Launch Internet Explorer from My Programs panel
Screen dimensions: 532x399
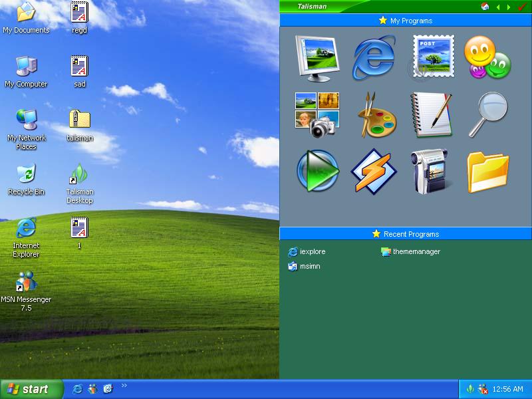pos(374,57)
